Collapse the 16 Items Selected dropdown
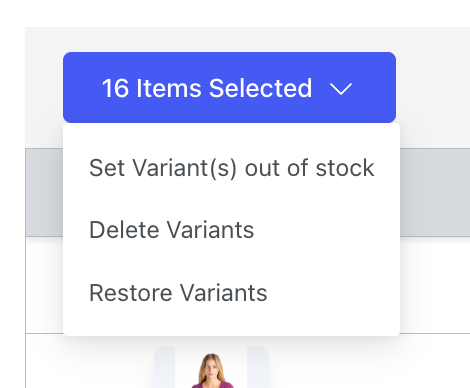This screenshot has width=470, height=388. click(229, 88)
